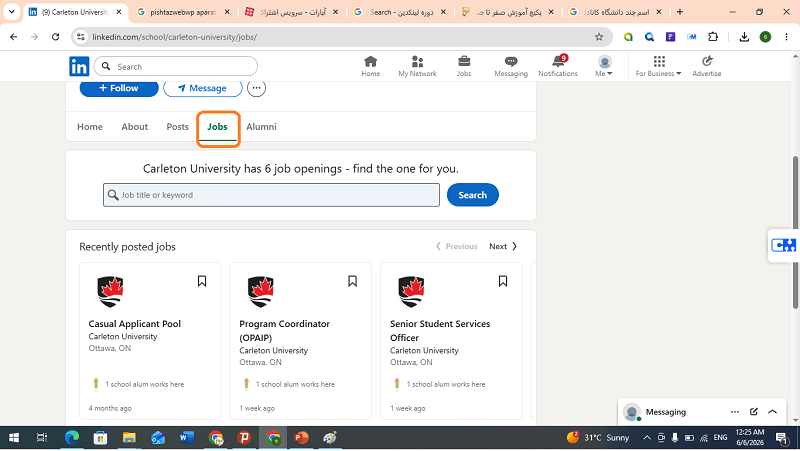
Task: Open the Casual Applicant Pool job
Action: tap(135, 323)
